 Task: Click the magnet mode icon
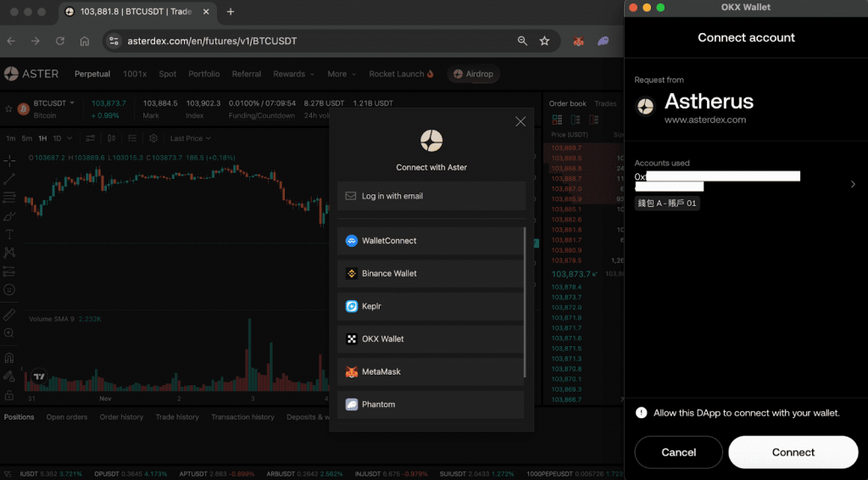[x=9, y=357]
